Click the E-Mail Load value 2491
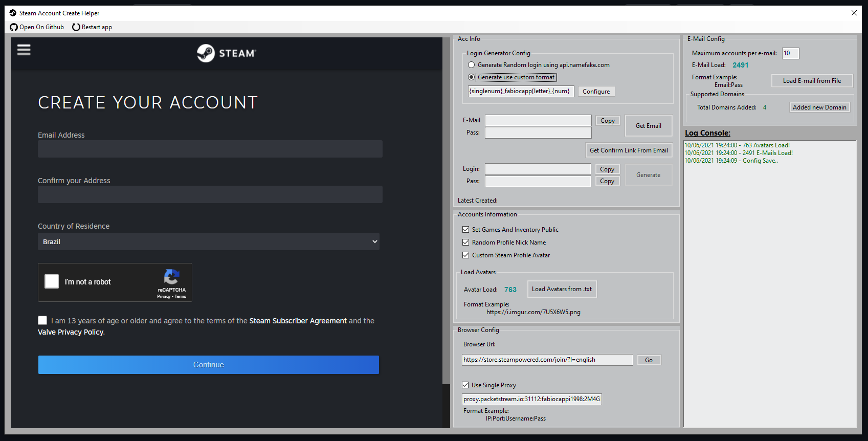The image size is (868, 441). point(740,65)
